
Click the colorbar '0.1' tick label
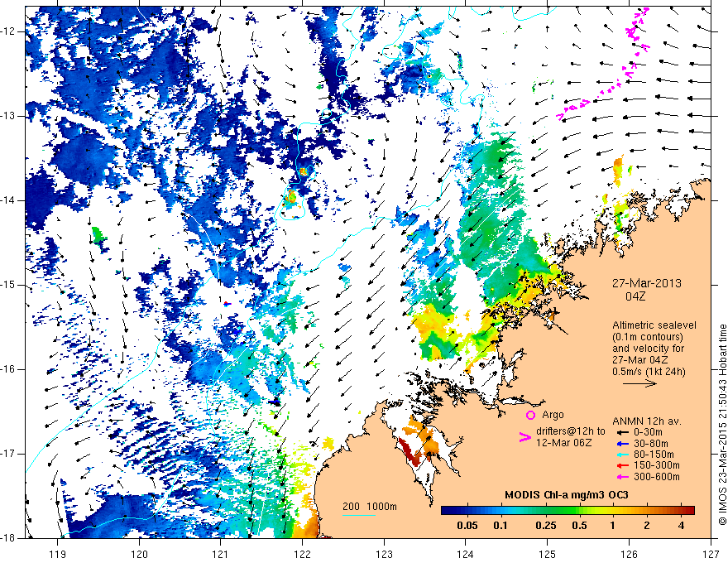tap(500, 526)
